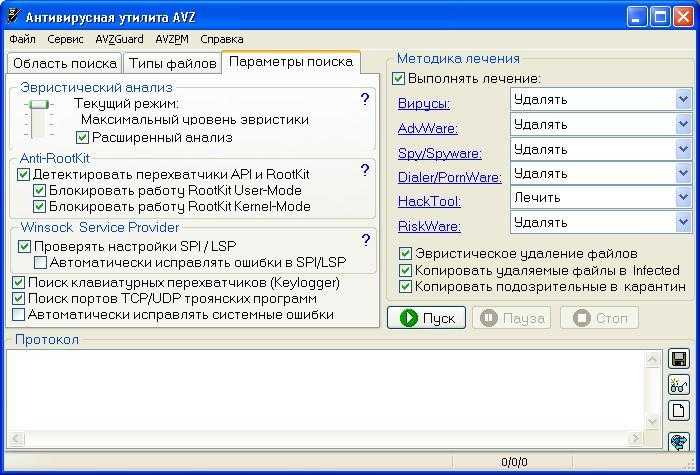The height and width of the screenshot is (475, 700).
Task: Click the Spy/Spyware link
Action: [x=440, y=154]
